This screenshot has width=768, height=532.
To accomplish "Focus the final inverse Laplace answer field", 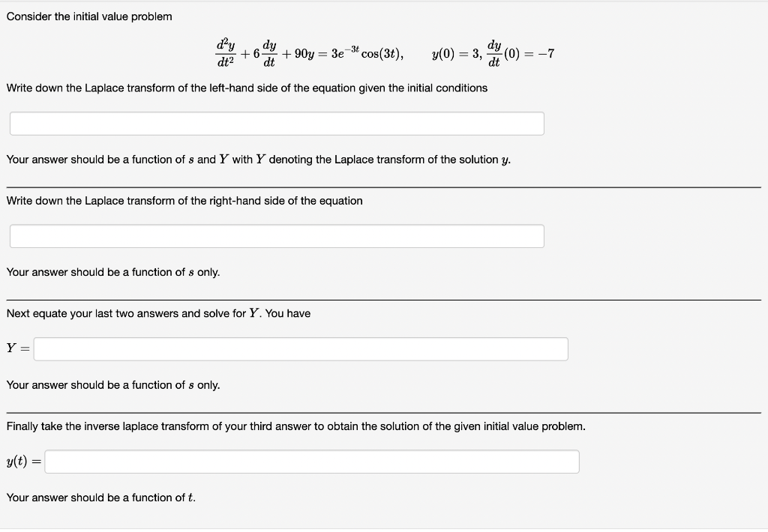I will pyautogui.click(x=311, y=462).
